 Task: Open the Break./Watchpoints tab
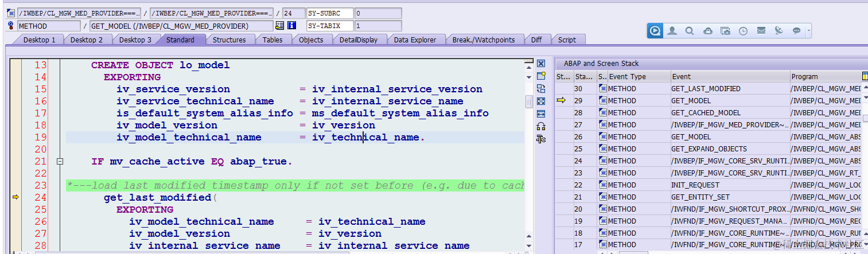click(x=484, y=40)
